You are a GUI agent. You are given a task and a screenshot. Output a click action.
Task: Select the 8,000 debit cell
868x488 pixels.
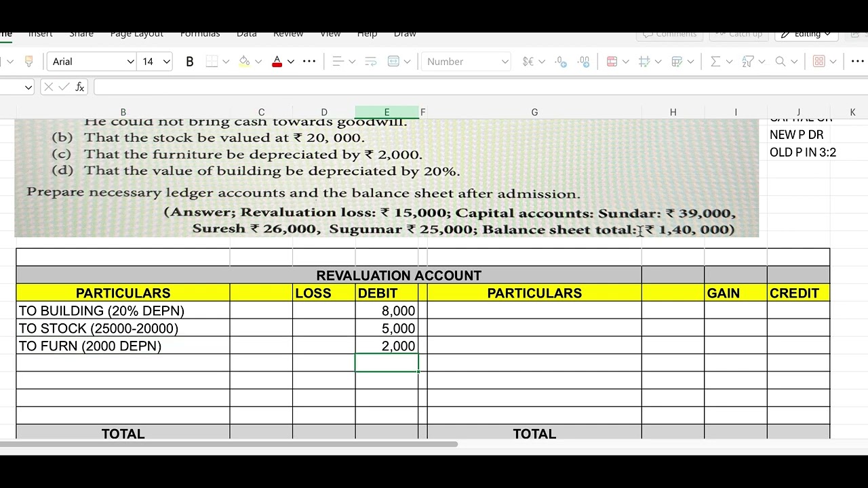tap(387, 310)
